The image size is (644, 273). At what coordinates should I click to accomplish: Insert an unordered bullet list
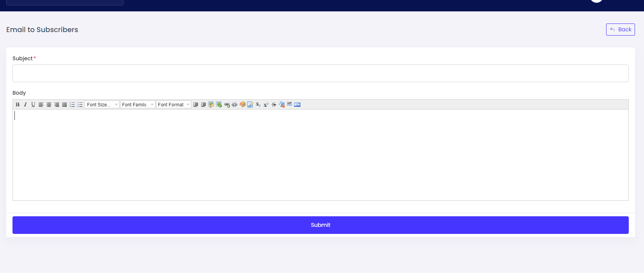[80, 104]
